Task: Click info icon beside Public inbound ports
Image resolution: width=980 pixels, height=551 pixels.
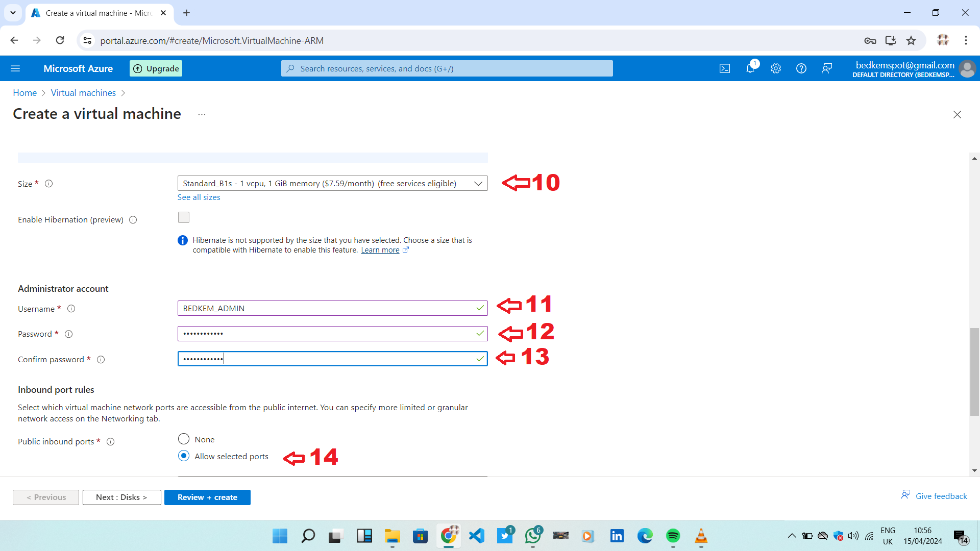Action: 110,442
